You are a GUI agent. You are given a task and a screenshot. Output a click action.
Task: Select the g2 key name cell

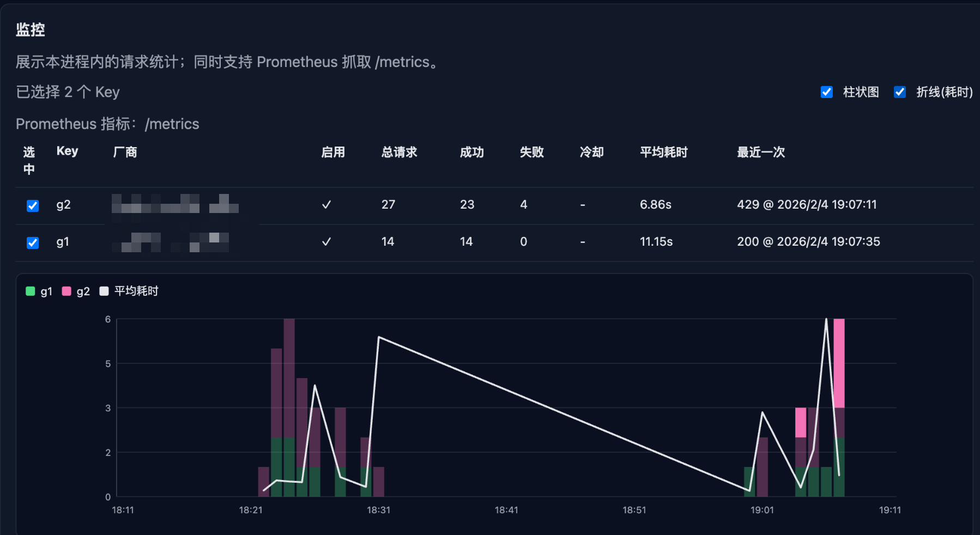(x=63, y=205)
